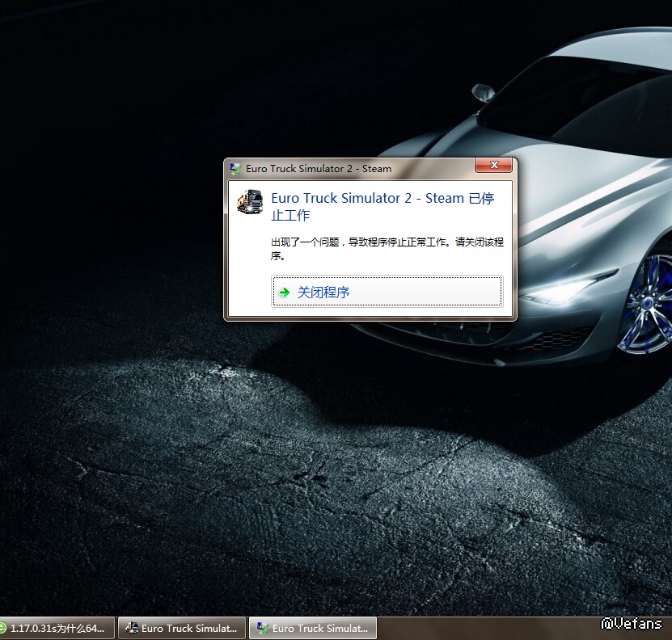Click the green browser icon in the taskbar
Viewport: 672px width, 640px height.
(3, 628)
